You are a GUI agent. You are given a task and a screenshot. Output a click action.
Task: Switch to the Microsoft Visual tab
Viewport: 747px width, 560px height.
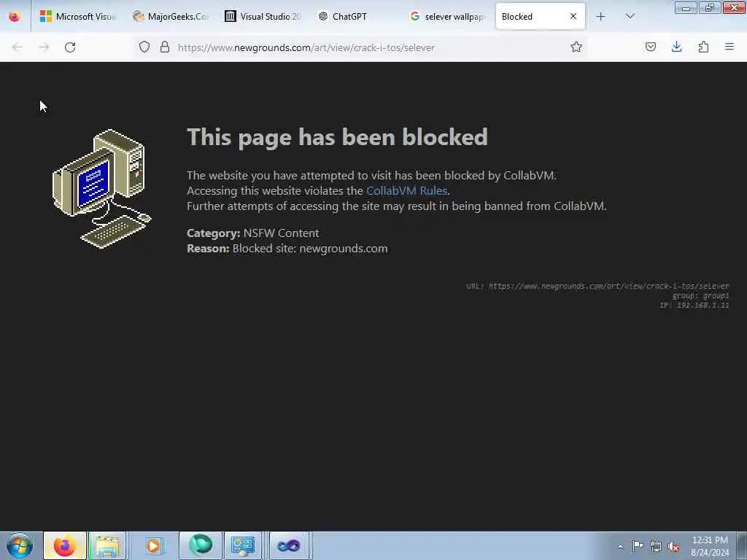point(77,17)
